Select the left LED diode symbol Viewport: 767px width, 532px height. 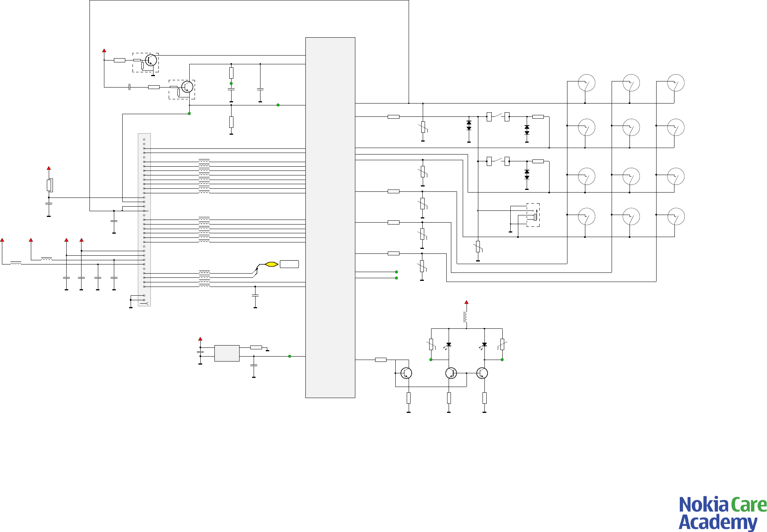tap(449, 345)
